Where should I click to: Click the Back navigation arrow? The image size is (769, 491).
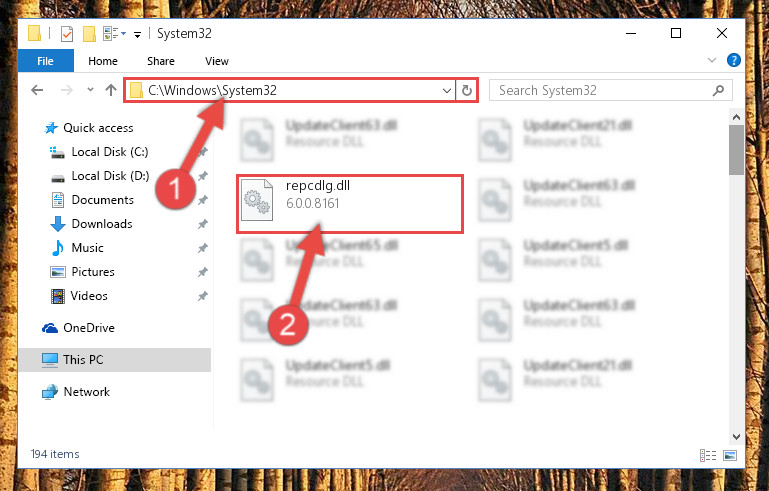click(37, 90)
